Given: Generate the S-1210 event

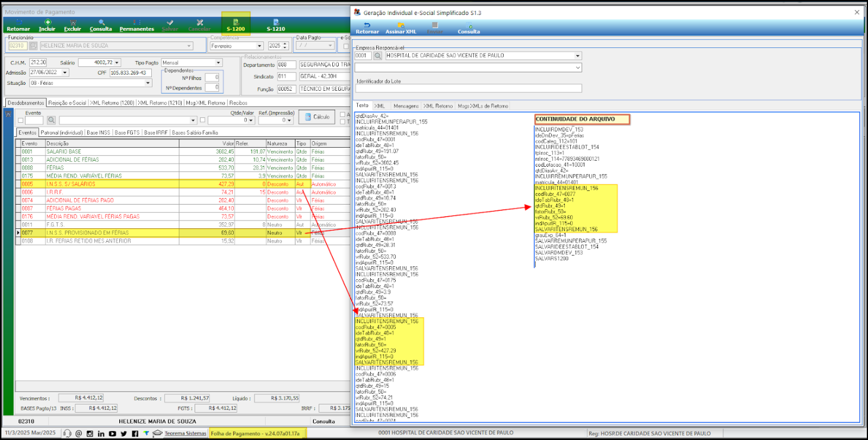Looking at the screenshot, I should [x=275, y=25].
